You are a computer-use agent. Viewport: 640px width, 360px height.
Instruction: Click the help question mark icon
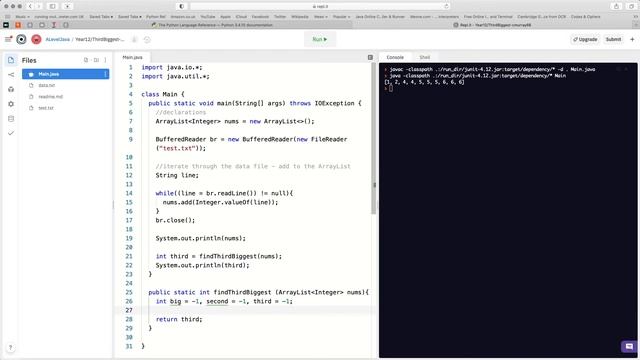(11, 347)
